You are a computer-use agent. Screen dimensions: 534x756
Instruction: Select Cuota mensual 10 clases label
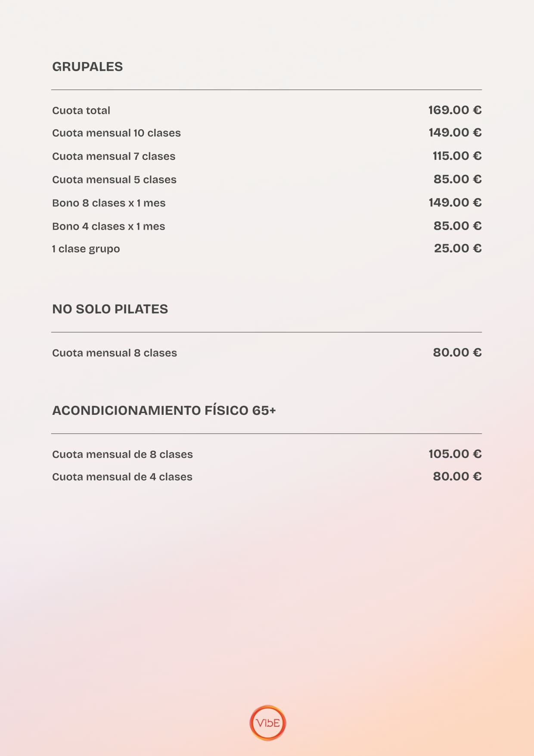(x=116, y=133)
